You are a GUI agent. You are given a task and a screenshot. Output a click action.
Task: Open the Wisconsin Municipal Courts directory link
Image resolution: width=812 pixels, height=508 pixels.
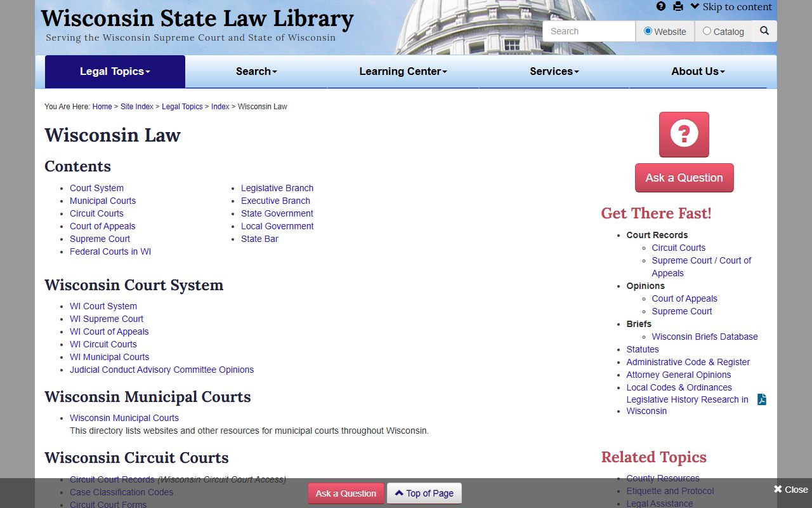pyautogui.click(x=124, y=418)
